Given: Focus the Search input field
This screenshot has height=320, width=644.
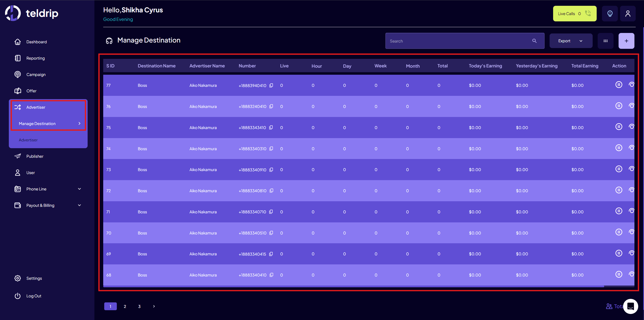Looking at the screenshot, I should 458,41.
